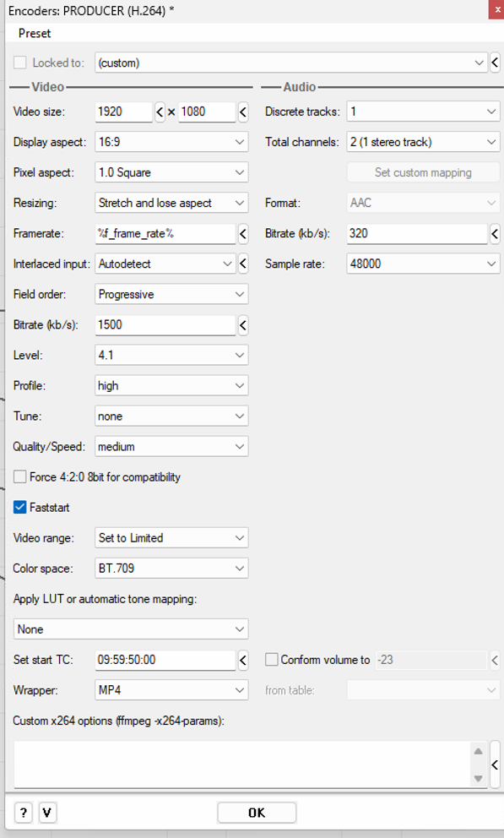Click the V button at bottom left
The width and height of the screenshot is (504, 838).
pos(47,813)
